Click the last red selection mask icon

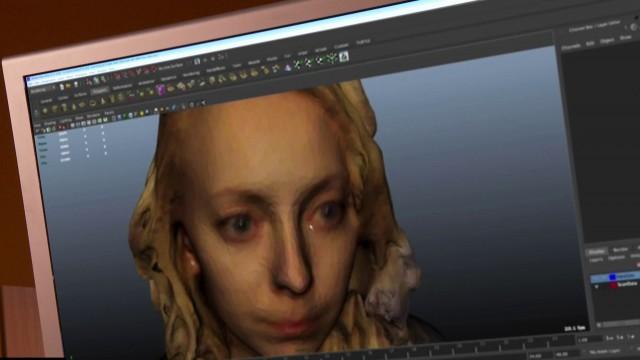(153, 69)
